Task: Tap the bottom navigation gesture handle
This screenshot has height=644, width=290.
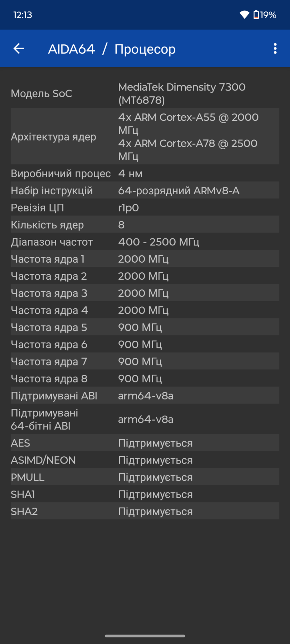Action: (x=145, y=636)
